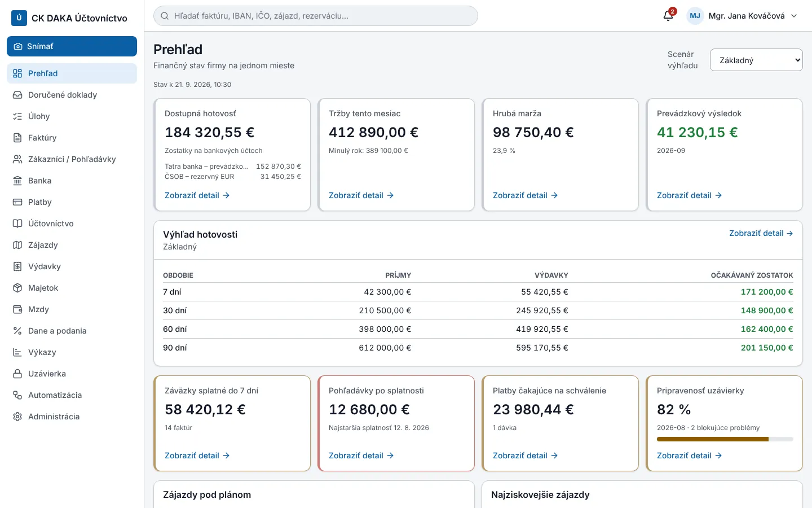Click the Banka building icon

tap(17, 181)
